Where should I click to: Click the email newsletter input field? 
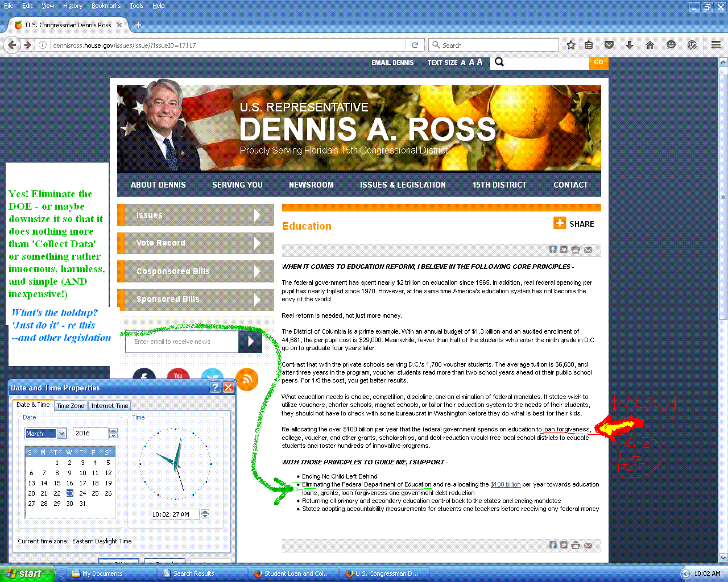pos(182,342)
